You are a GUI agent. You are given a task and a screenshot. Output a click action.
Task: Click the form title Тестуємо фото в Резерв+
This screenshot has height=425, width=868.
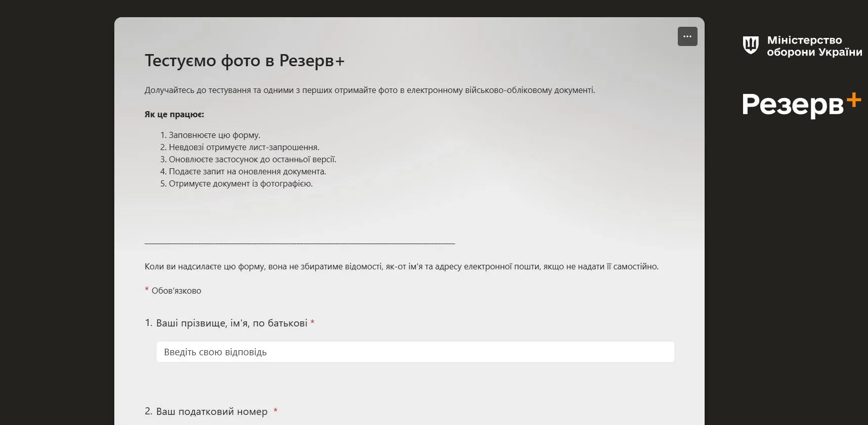[x=244, y=61]
